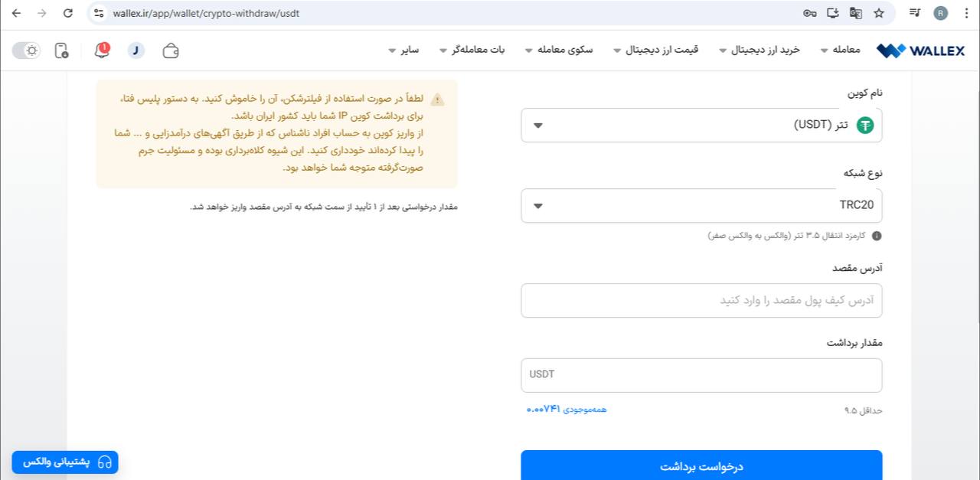980x480 pixels.
Task: Click warning triangle icon in notice
Action: 437,100
